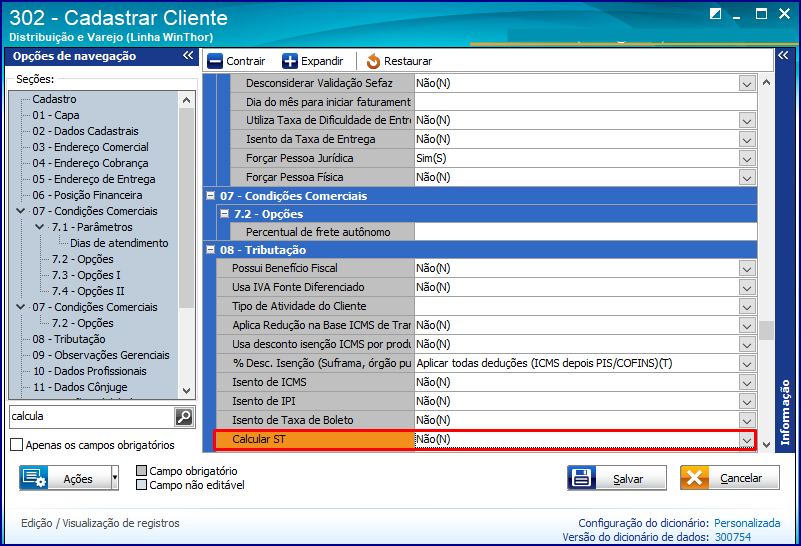Click the Percentual de frete autônomo value field
This screenshot has height=546, width=801.
click(585, 232)
